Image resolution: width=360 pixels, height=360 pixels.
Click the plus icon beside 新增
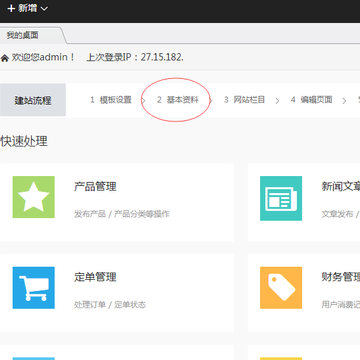[11, 9]
